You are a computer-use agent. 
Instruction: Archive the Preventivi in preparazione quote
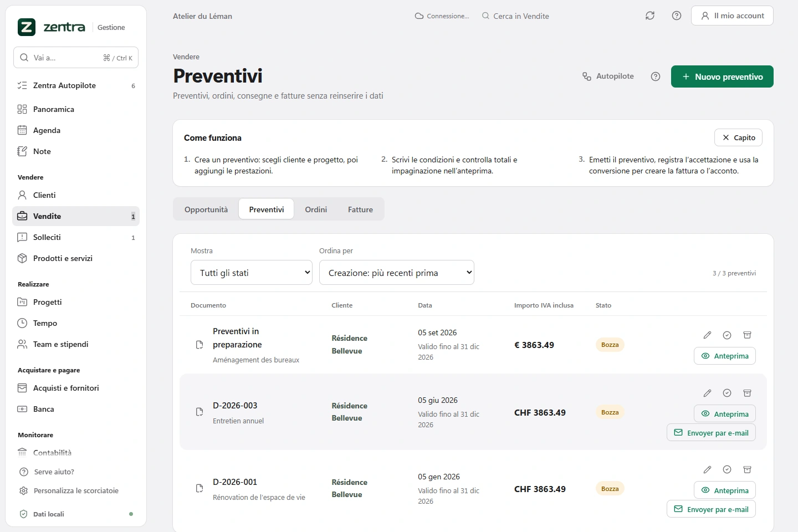(x=747, y=335)
